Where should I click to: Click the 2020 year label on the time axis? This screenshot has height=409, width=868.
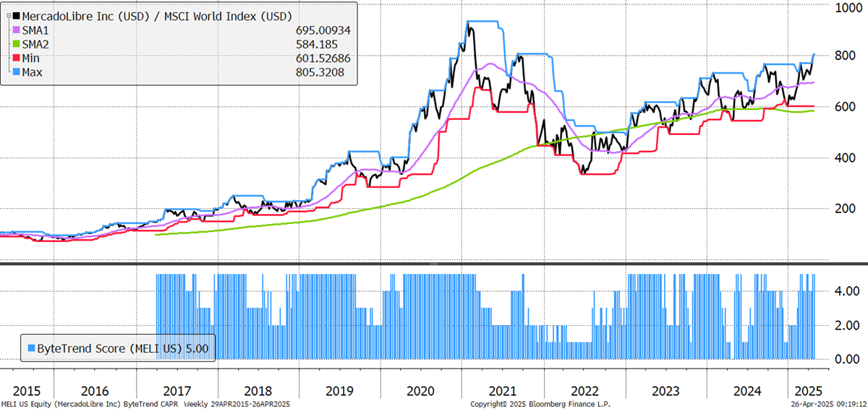tap(421, 391)
